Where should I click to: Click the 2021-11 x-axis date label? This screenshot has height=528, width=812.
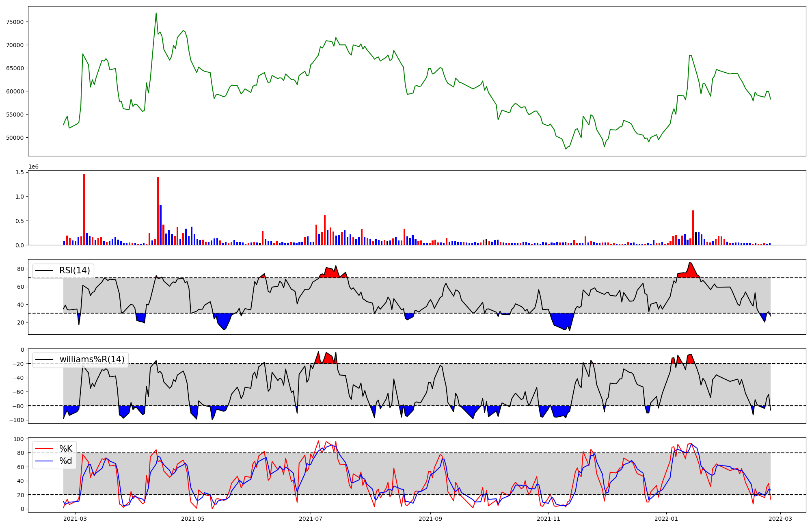pyautogui.click(x=549, y=519)
